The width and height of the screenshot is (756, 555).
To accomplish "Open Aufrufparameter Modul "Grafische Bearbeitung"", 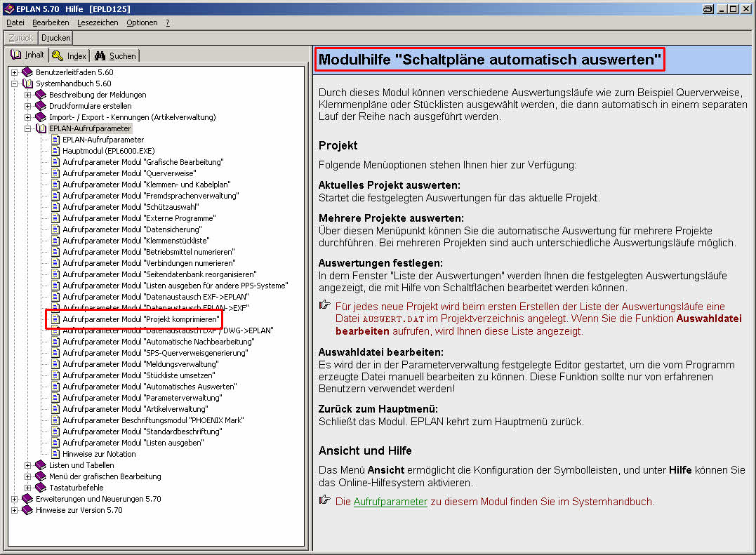I will pyautogui.click(x=143, y=162).
